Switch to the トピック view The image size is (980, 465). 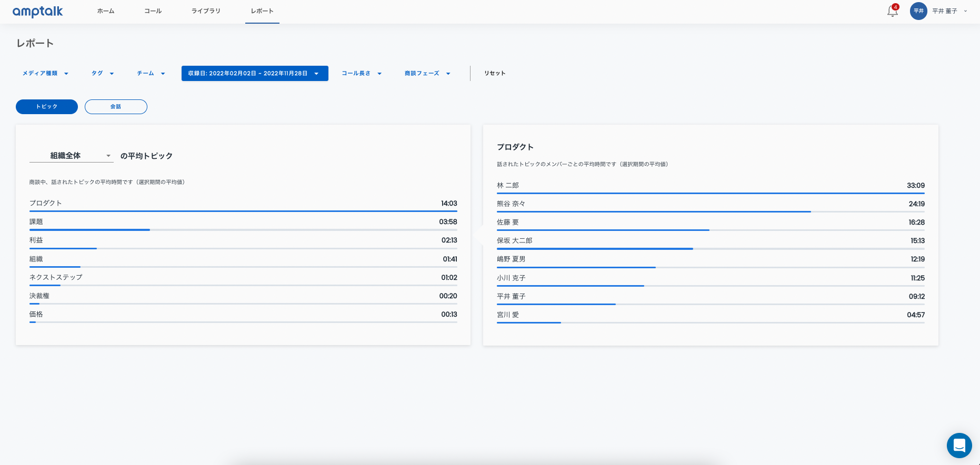point(47,107)
